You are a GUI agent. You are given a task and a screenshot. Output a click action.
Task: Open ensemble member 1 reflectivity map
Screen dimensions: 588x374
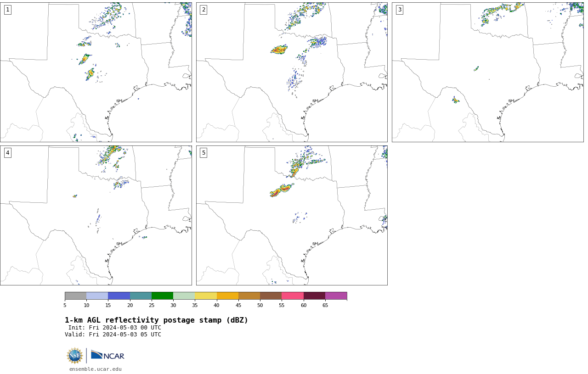(96, 72)
